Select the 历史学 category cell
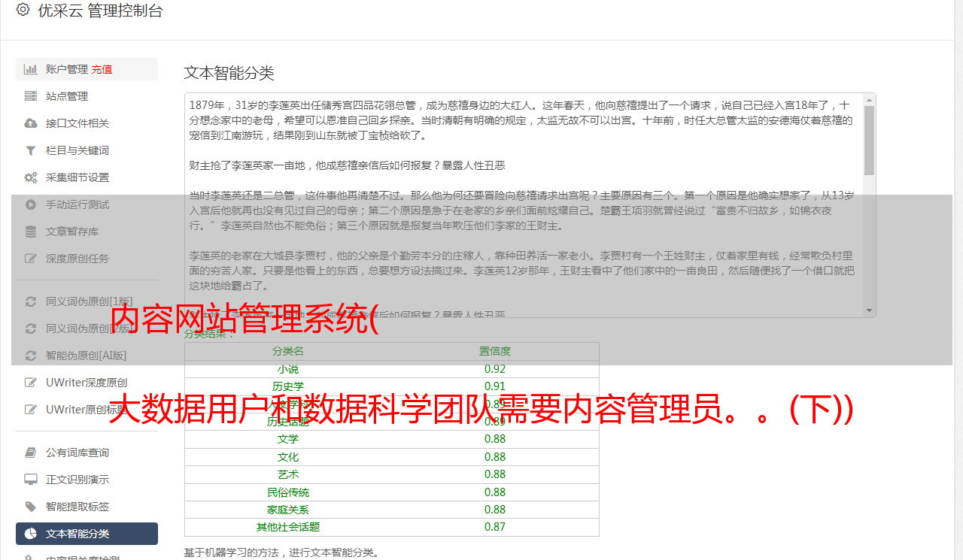 (x=288, y=386)
